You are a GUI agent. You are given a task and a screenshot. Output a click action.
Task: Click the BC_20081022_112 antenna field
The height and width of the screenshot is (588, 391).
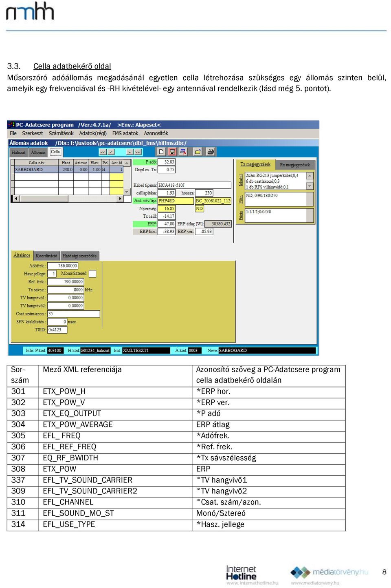pos(213,201)
